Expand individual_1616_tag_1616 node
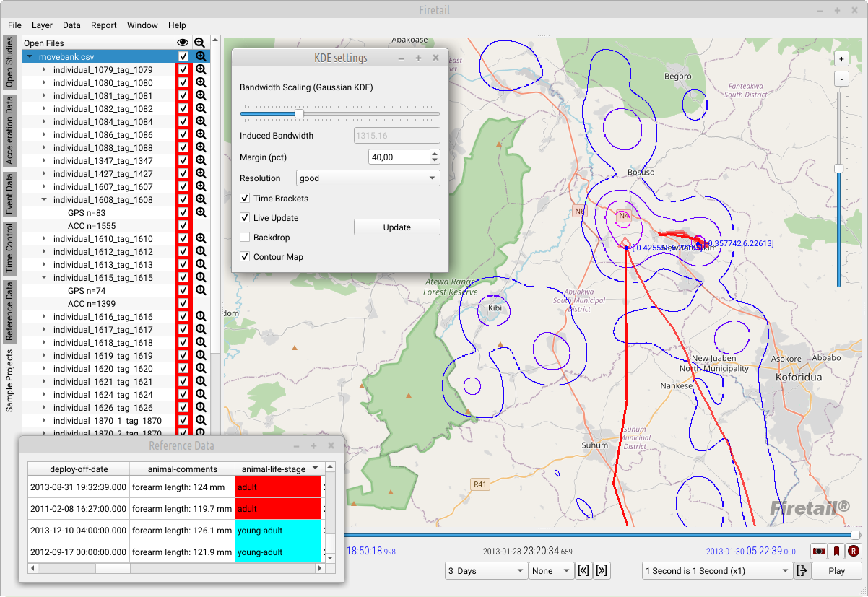This screenshot has width=868, height=597. (x=44, y=317)
